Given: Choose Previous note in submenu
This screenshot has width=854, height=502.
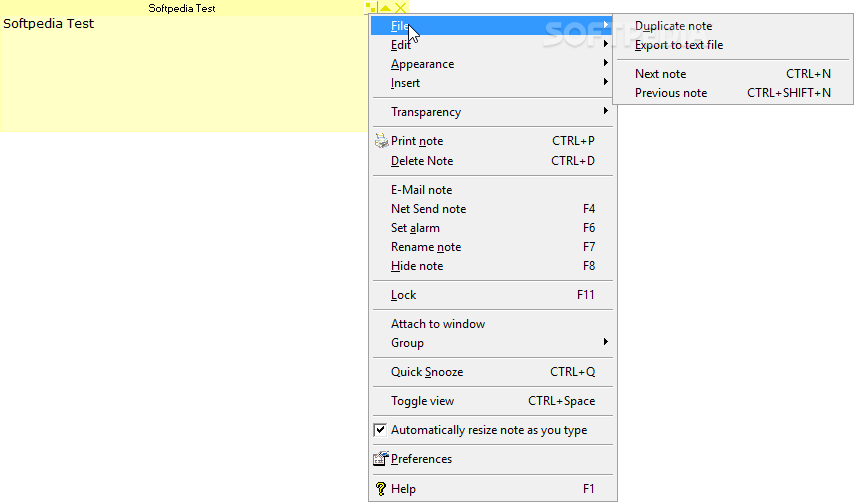Looking at the screenshot, I should [733, 93].
